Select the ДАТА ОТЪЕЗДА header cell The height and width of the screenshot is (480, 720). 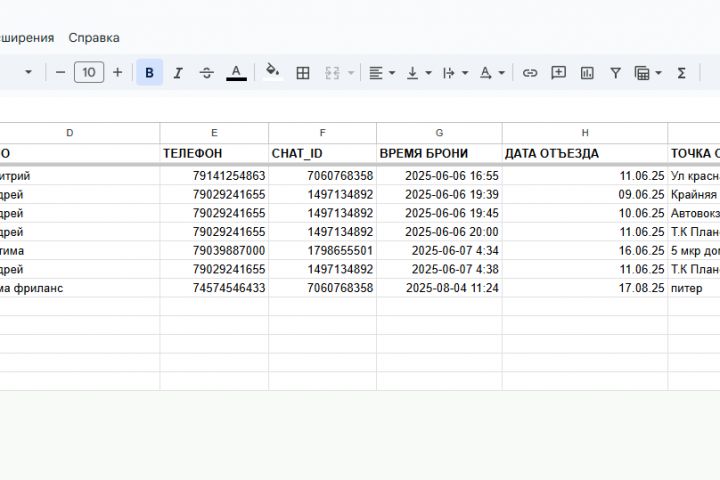[585, 153]
